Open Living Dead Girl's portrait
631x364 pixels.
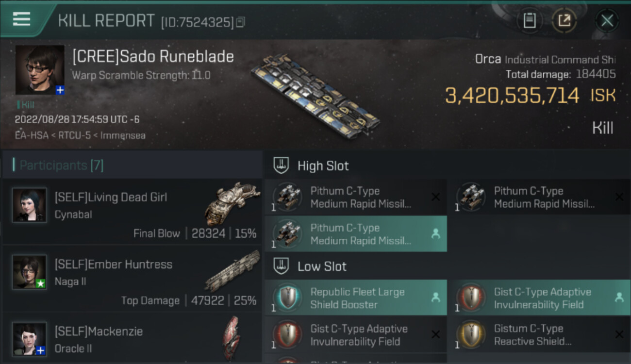click(30, 205)
